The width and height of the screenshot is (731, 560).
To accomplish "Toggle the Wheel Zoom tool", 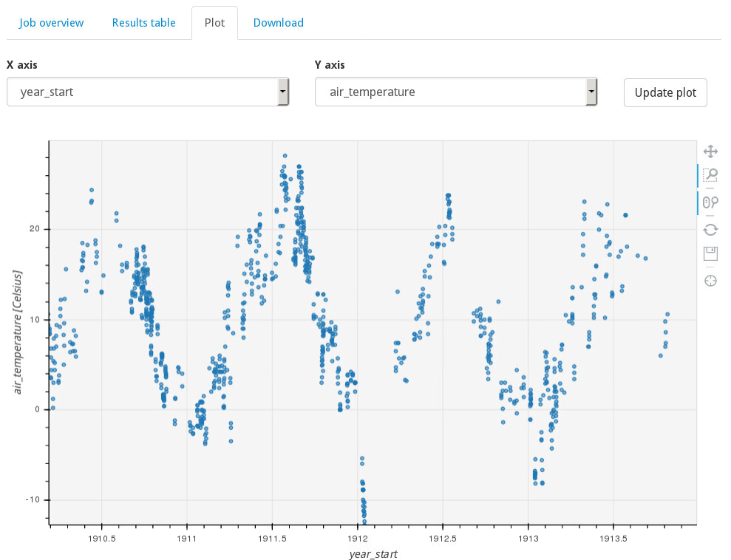I will pyautogui.click(x=710, y=202).
